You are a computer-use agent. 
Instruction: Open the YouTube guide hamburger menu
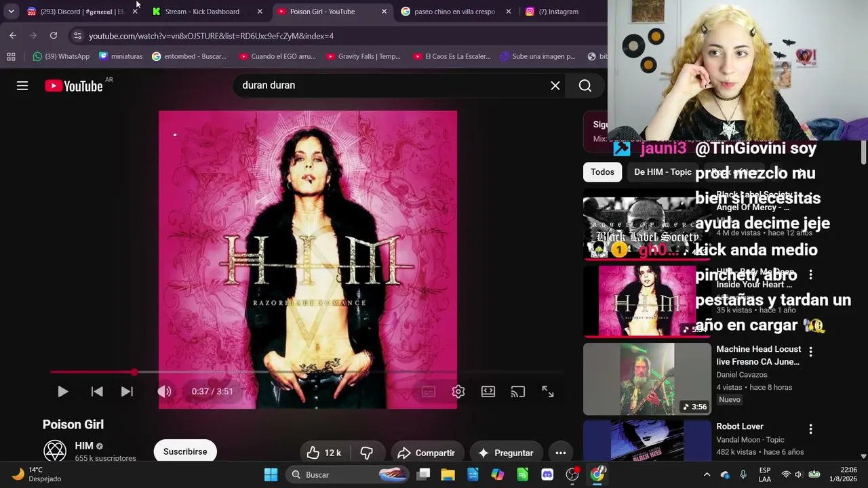coord(22,85)
